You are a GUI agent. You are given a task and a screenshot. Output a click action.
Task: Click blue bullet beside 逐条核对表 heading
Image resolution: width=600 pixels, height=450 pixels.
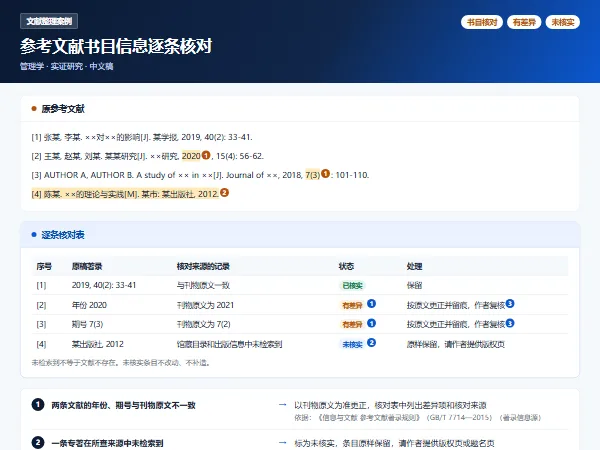coord(34,235)
